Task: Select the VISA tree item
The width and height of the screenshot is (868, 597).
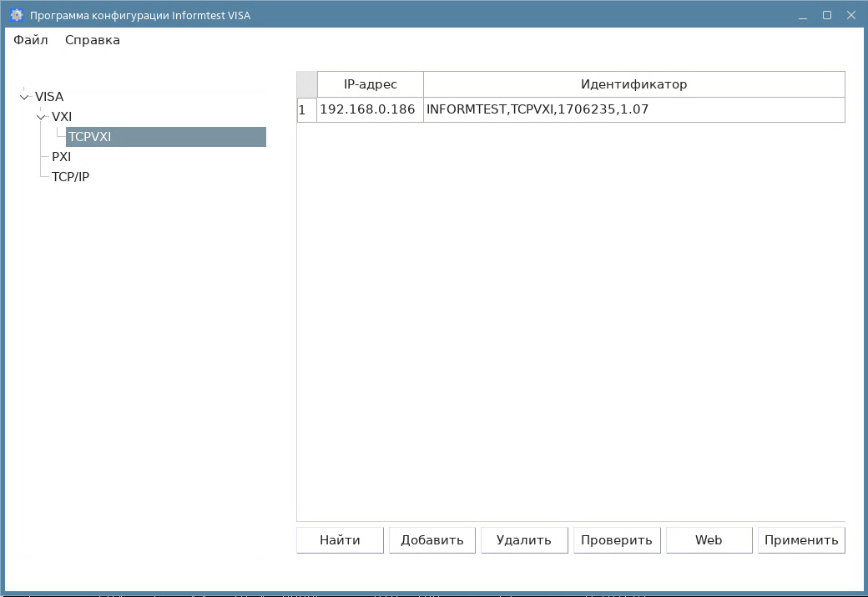Action: (49, 97)
